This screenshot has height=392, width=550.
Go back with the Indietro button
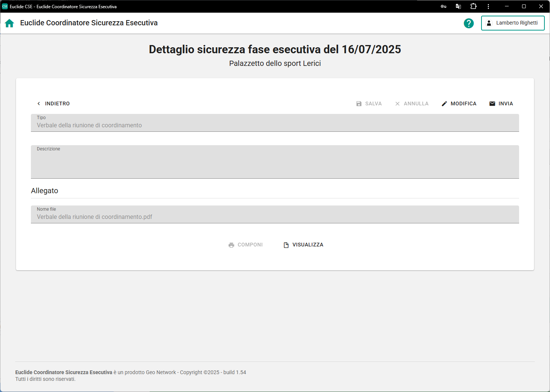click(x=57, y=104)
